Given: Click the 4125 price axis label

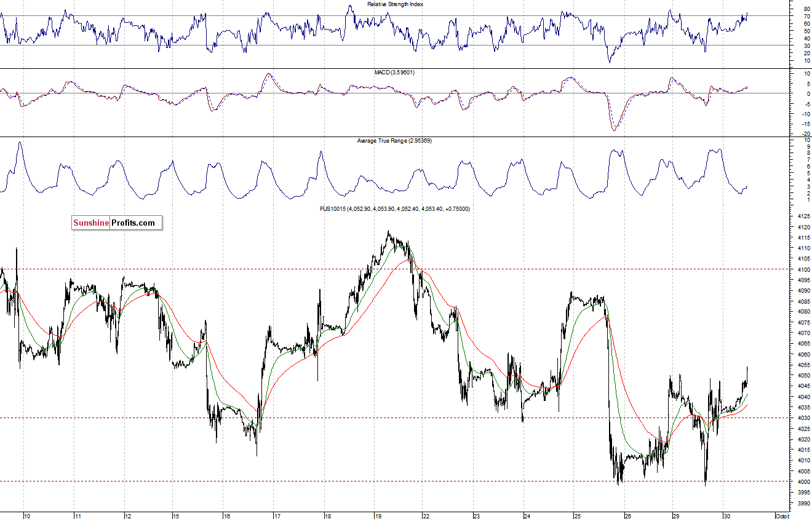Looking at the screenshot, I should point(803,216).
